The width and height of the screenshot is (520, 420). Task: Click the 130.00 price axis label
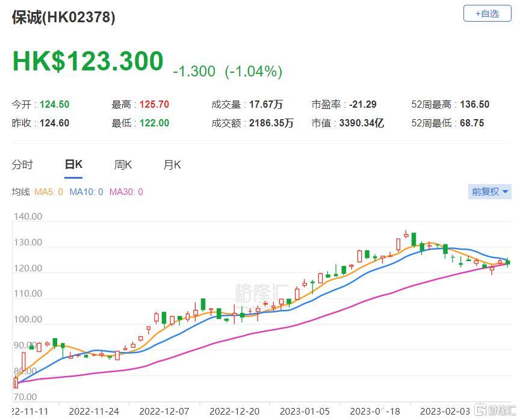point(28,242)
